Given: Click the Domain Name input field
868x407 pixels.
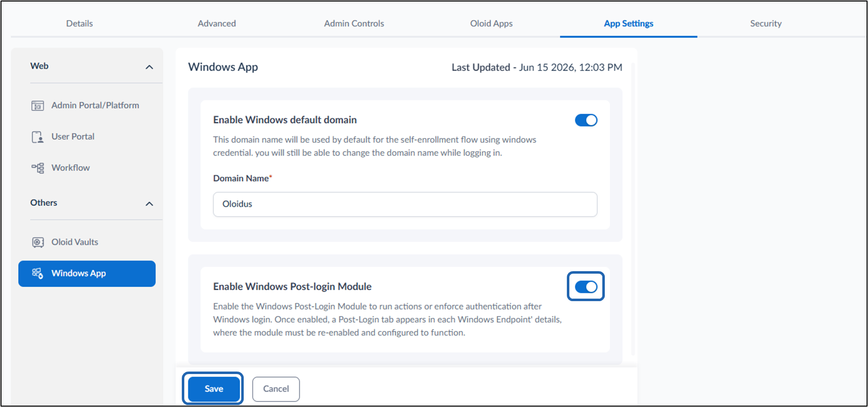Looking at the screenshot, I should (x=405, y=204).
